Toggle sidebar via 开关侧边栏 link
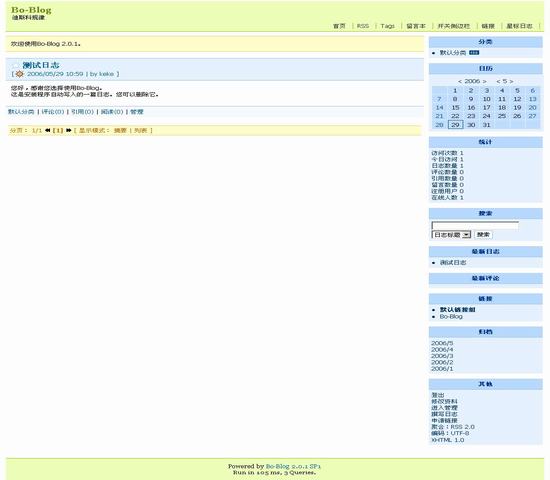The height and width of the screenshot is (480, 550). pyautogui.click(x=454, y=26)
